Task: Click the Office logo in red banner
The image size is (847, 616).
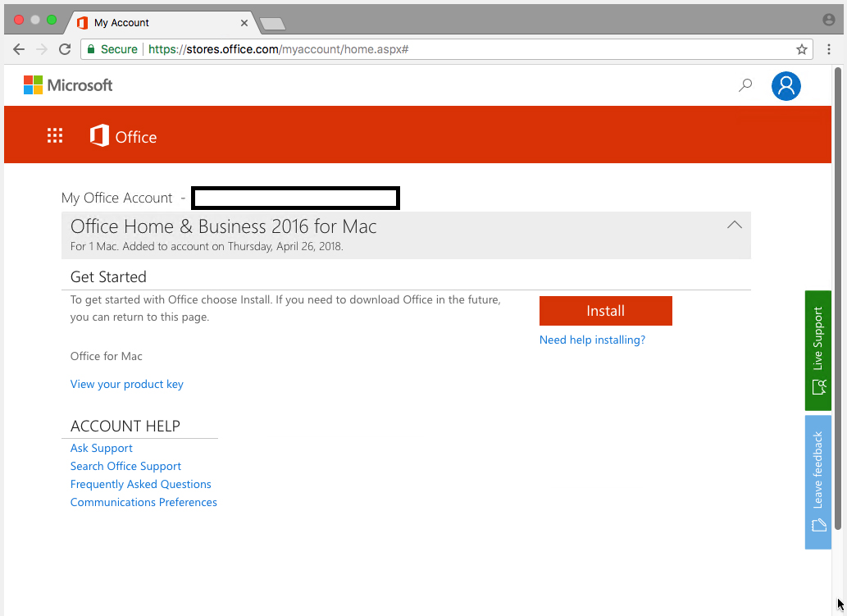Action: pos(123,136)
